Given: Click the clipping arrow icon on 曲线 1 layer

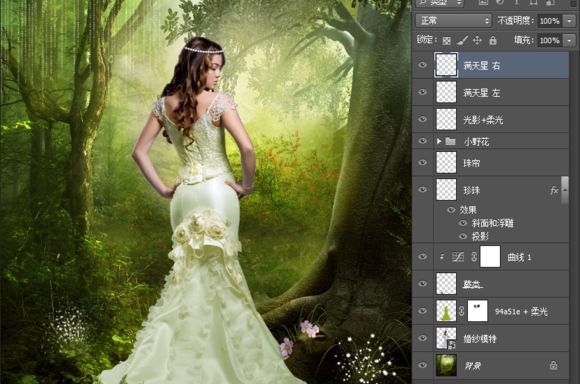Looking at the screenshot, I should (442, 257).
